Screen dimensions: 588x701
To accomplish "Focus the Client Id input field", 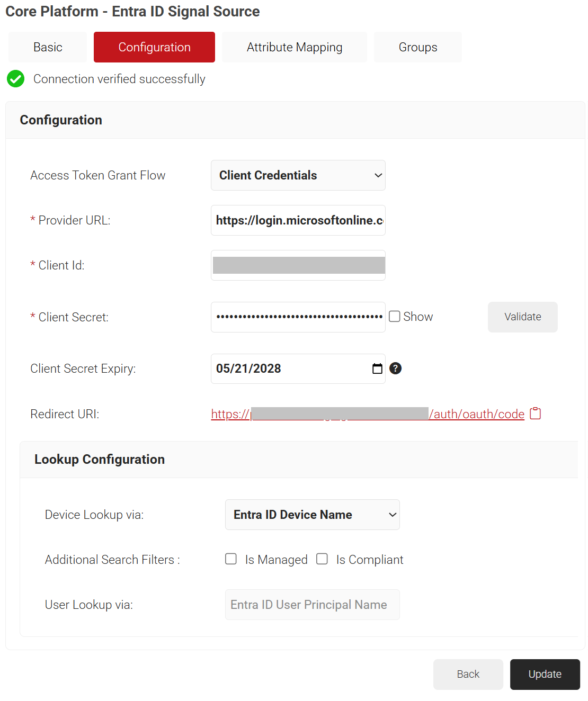I will tap(298, 265).
